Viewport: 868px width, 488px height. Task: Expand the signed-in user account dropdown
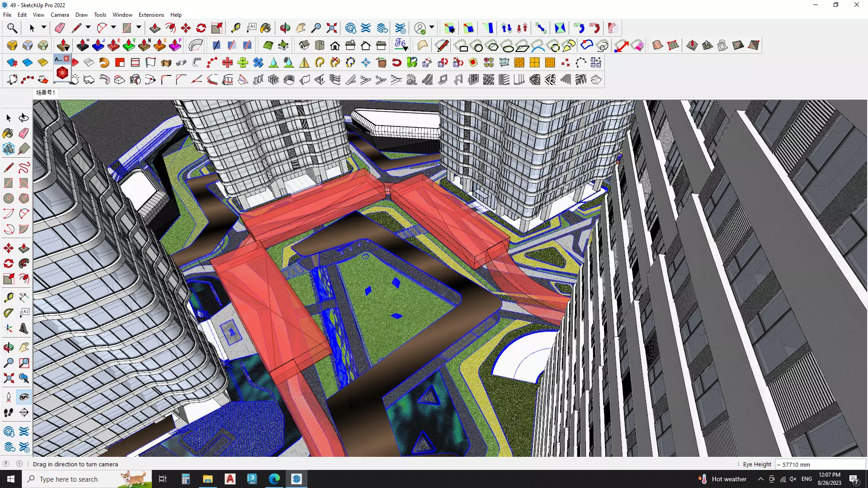(x=432, y=28)
